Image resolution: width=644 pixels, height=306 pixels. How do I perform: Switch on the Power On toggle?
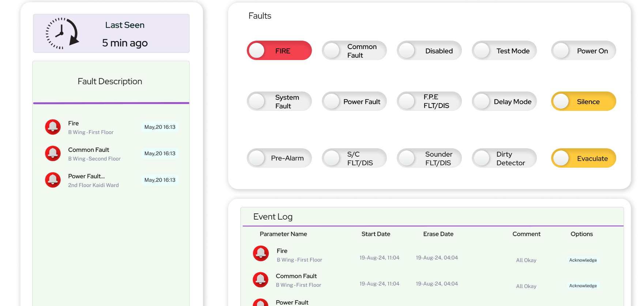584,51
